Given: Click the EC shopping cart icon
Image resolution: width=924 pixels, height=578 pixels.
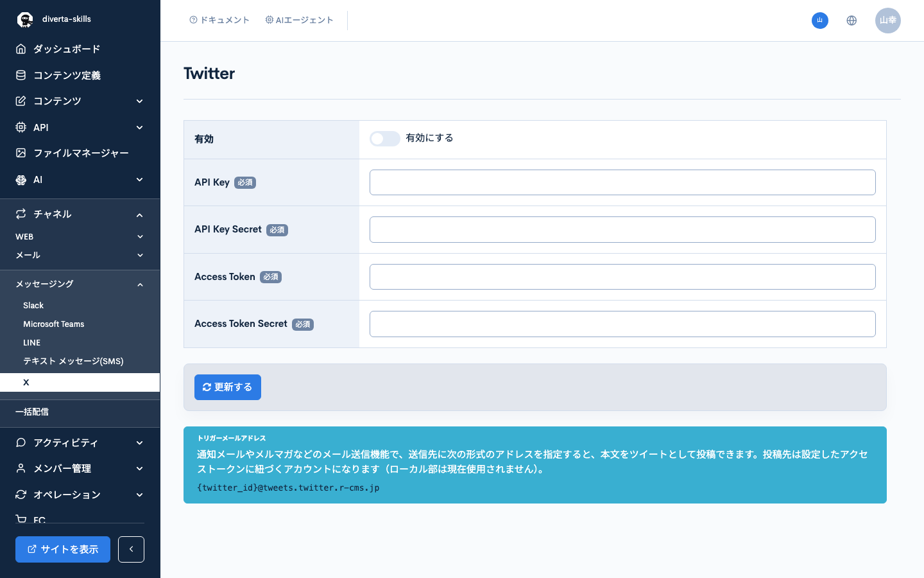Looking at the screenshot, I should 21,519.
